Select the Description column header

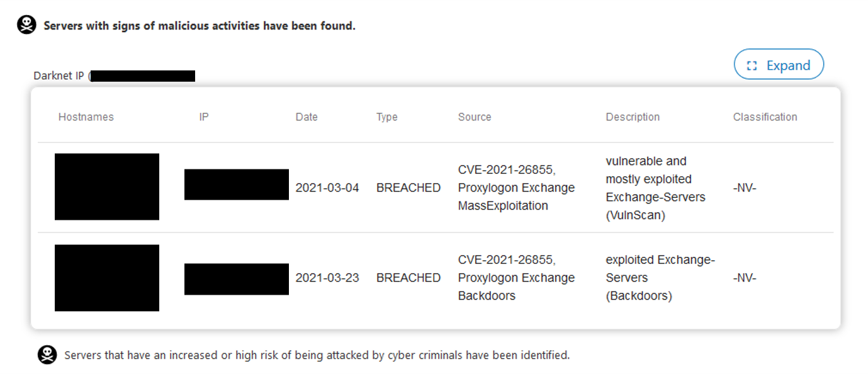(x=633, y=117)
